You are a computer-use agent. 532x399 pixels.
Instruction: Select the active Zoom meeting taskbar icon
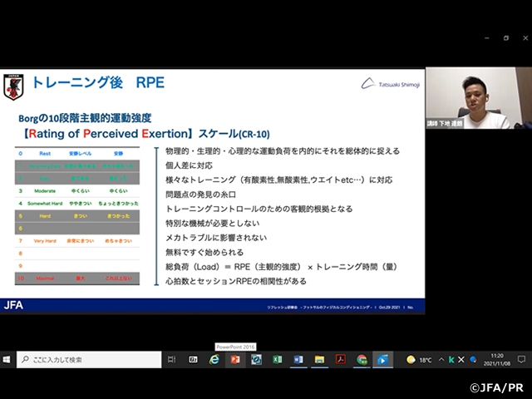tap(382, 360)
